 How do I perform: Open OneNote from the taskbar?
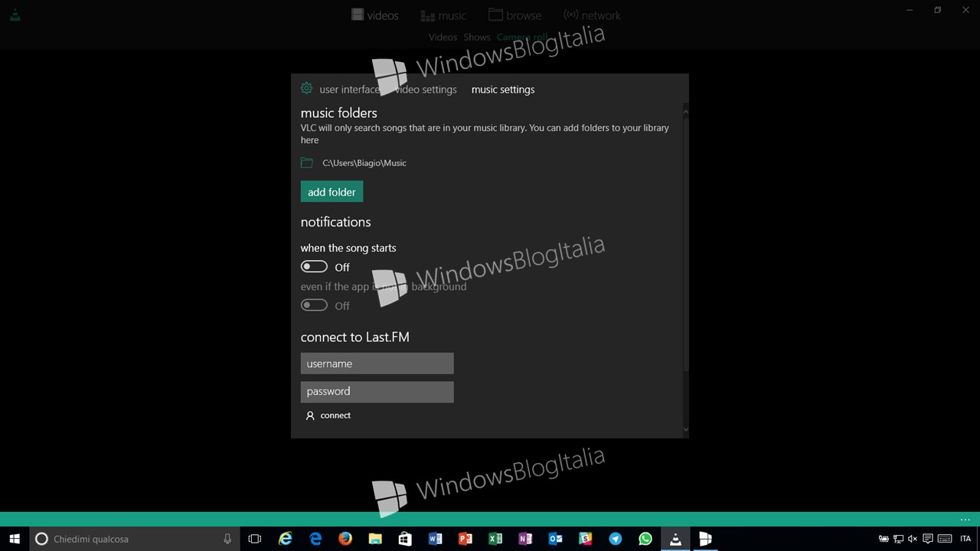point(524,539)
